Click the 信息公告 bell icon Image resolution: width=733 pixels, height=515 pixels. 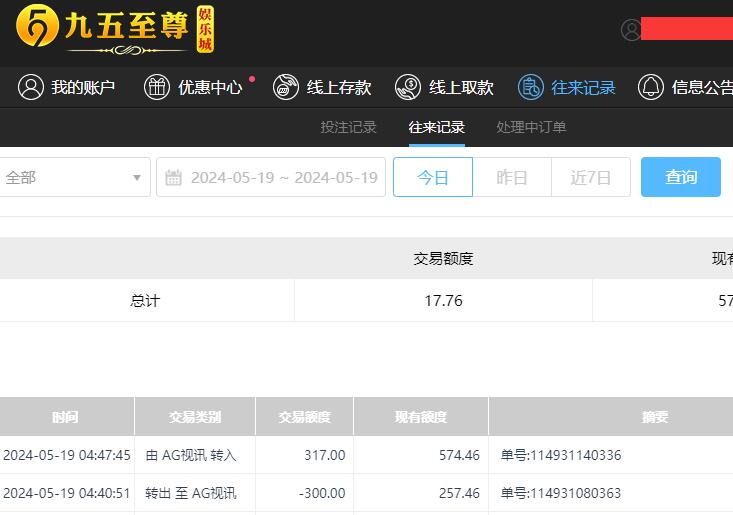pos(651,87)
